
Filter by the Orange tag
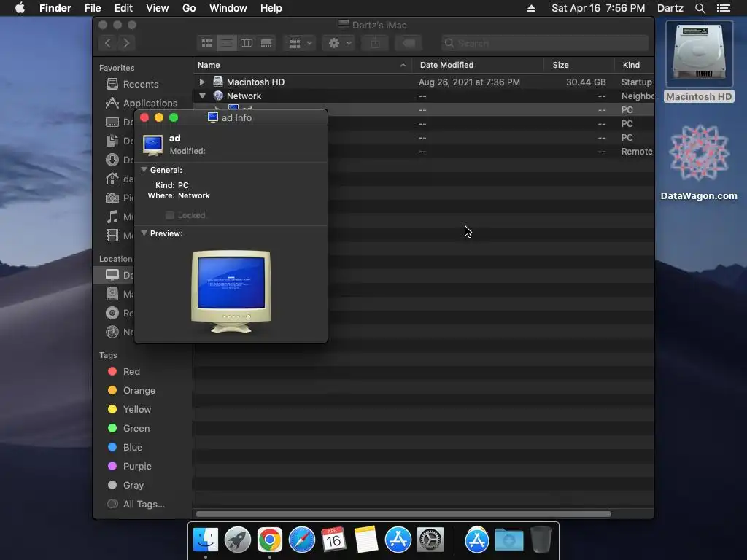pyautogui.click(x=131, y=391)
